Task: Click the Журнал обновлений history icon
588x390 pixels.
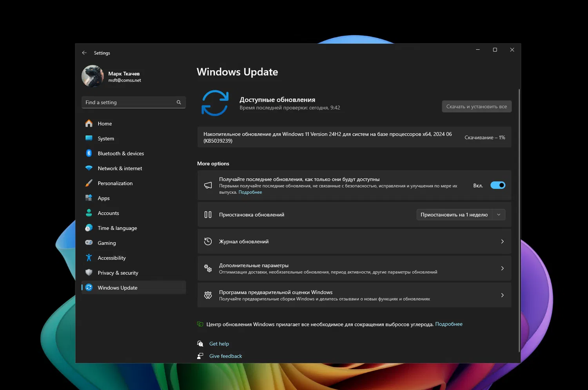Action: pos(208,241)
